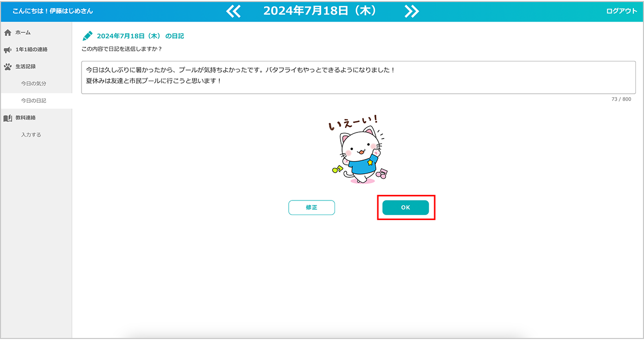Select the 教科連絡 section label
Screen dimensions: 644x340
pos(25,118)
